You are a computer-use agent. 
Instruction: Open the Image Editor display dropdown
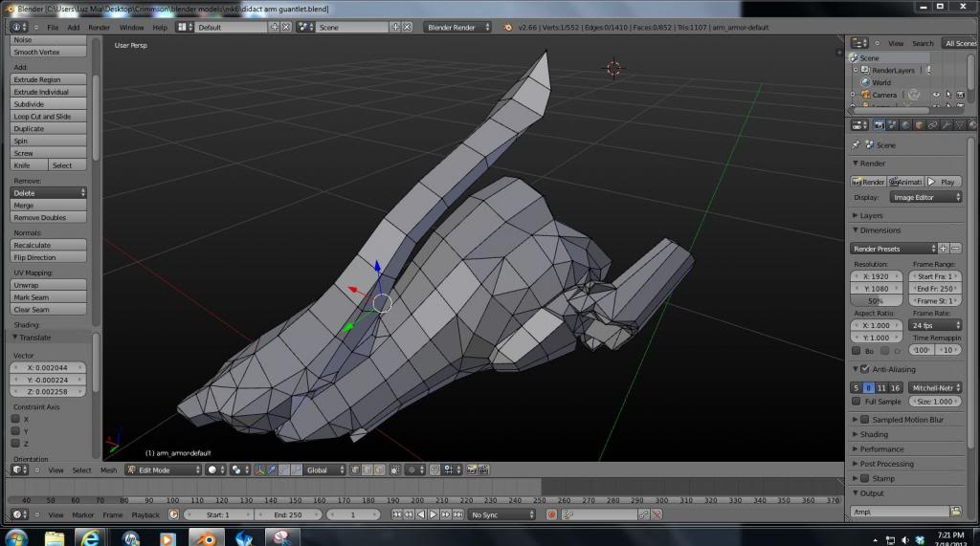coord(925,197)
